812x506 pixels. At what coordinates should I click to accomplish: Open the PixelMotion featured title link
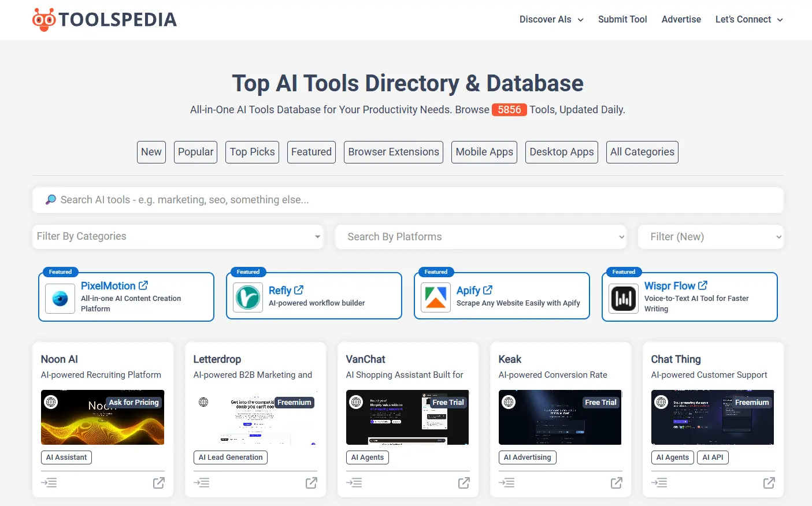(108, 286)
